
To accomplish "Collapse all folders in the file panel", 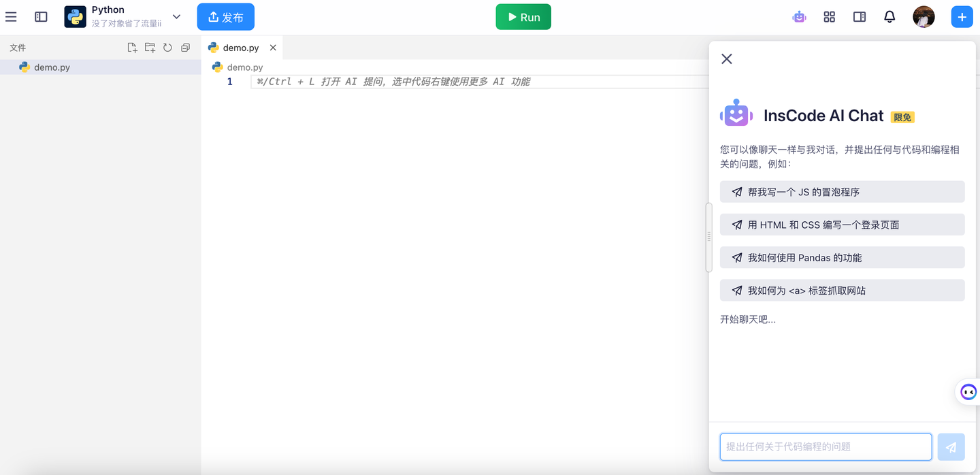I will point(185,47).
